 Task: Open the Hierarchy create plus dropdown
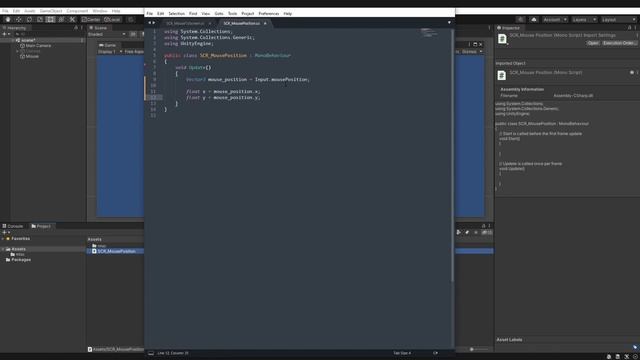[x=6, y=34]
